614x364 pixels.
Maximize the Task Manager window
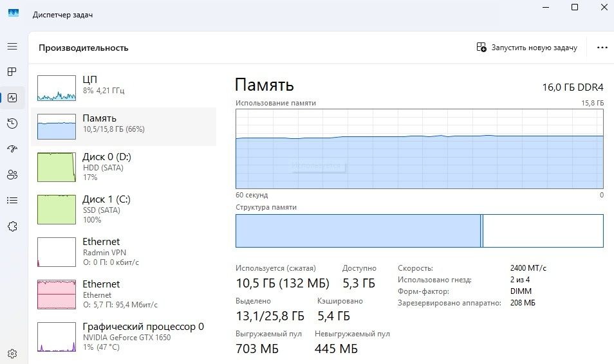coord(575,7)
